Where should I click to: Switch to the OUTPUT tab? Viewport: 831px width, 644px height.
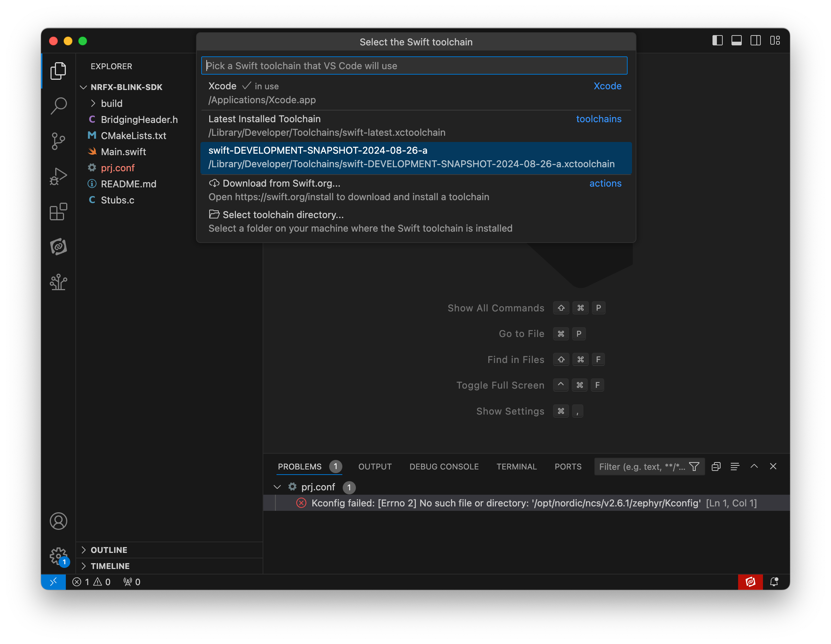[x=375, y=467]
